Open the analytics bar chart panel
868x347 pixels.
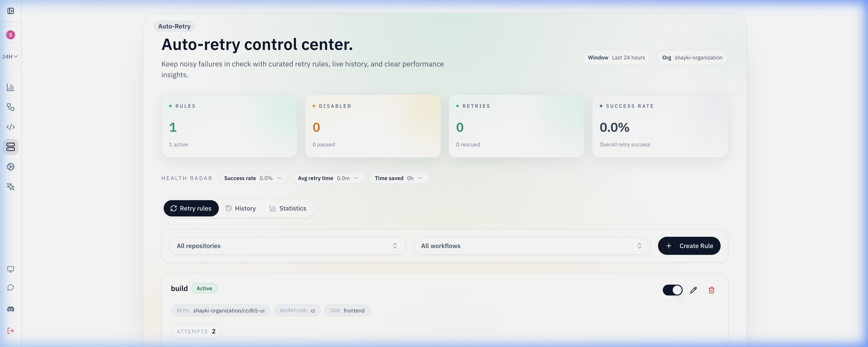coord(10,87)
